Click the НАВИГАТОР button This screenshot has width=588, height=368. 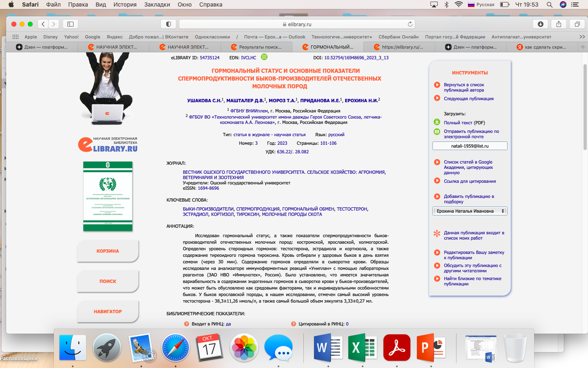[108, 312]
